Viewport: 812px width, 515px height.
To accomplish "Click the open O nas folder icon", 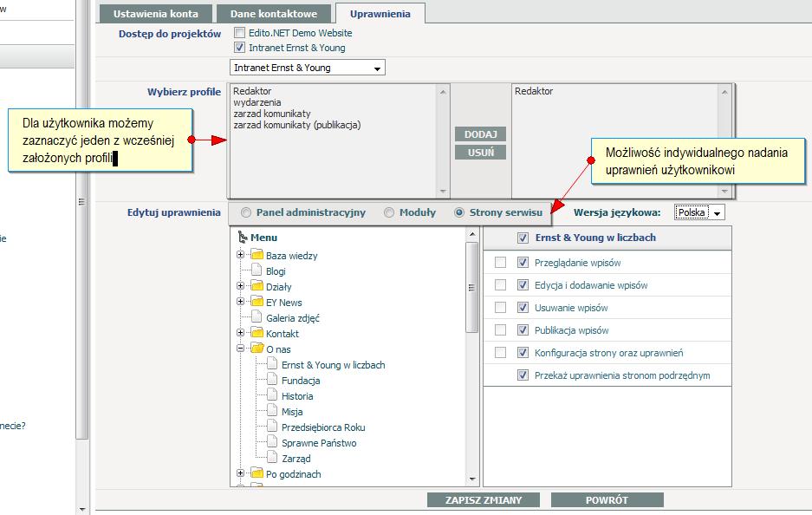I will coord(257,349).
